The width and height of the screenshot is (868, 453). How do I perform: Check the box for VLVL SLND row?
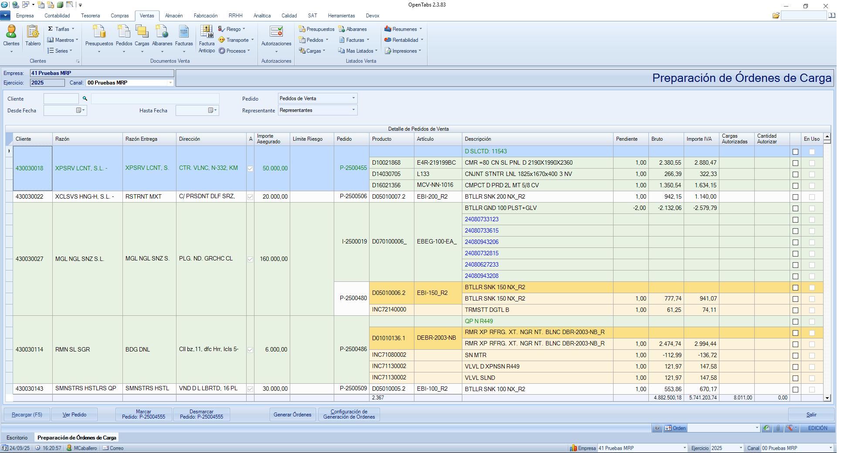click(x=795, y=378)
